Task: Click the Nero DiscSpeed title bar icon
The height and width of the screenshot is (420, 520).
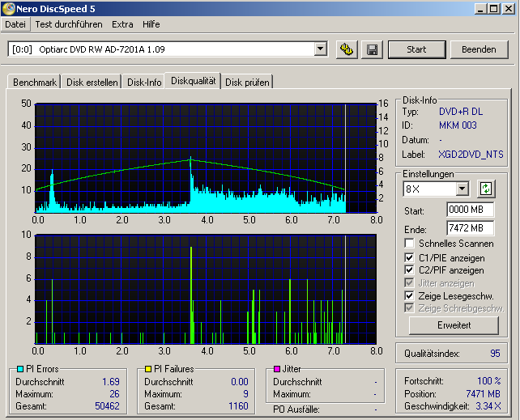Action: point(8,8)
